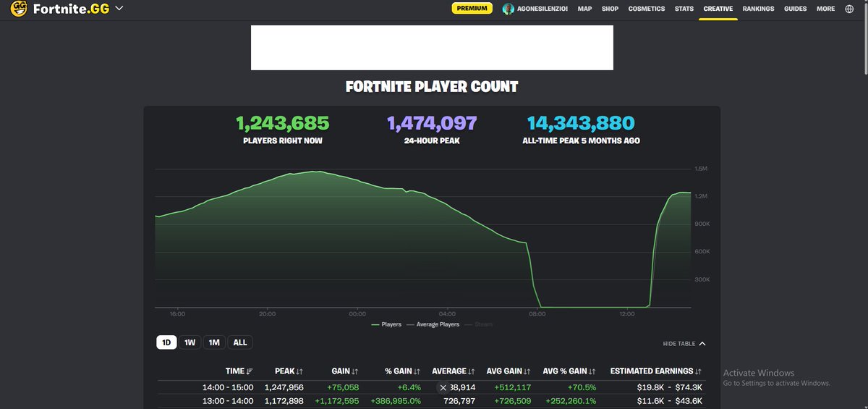The height and width of the screenshot is (409, 868).
Task: Open the COSMETICS menu item
Action: [646, 9]
